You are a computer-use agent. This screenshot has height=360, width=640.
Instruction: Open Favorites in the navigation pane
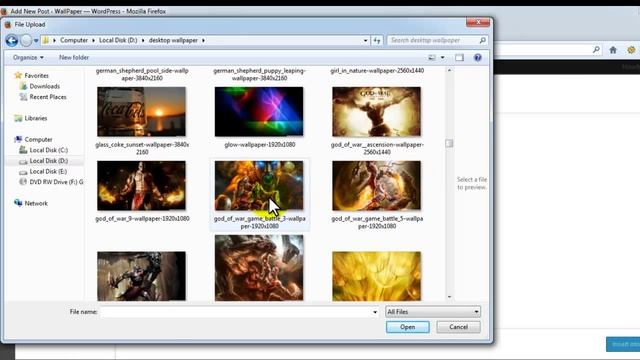(36, 76)
